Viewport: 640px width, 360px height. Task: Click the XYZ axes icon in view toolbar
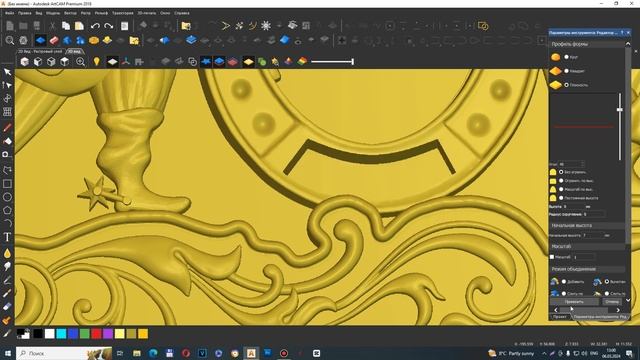(x=126, y=62)
